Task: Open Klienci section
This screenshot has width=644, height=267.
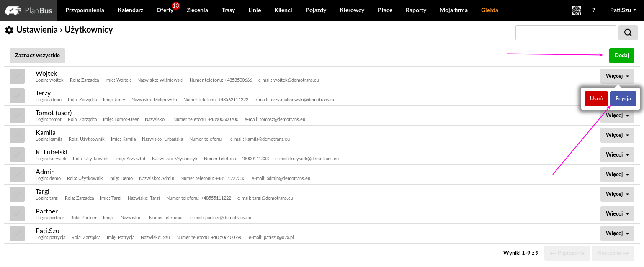Action: click(x=283, y=10)
